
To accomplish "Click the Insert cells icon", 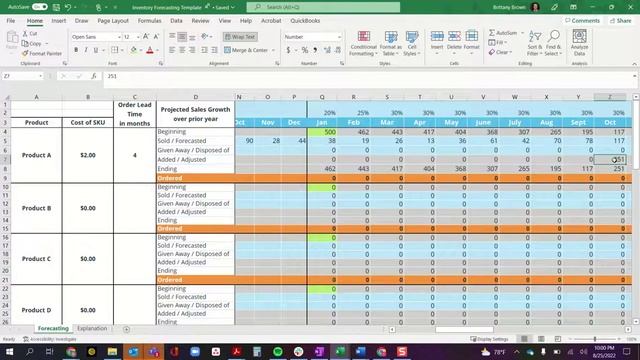I will [437, 37].
